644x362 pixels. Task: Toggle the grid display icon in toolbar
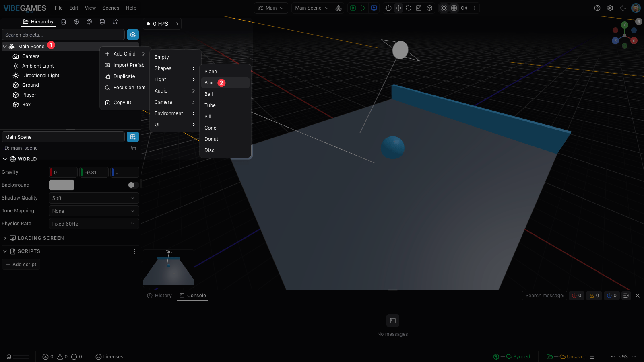pos(454,8)
